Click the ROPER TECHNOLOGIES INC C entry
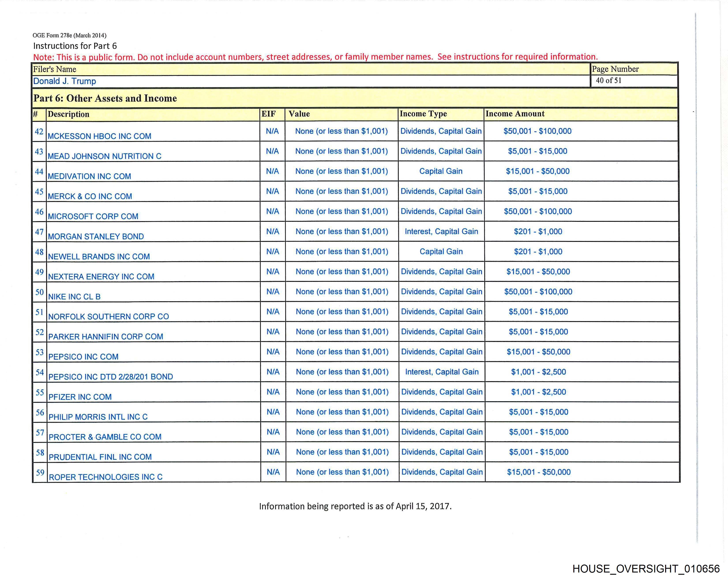This screenshot has height=578, width=728. [x=106, y=477]
